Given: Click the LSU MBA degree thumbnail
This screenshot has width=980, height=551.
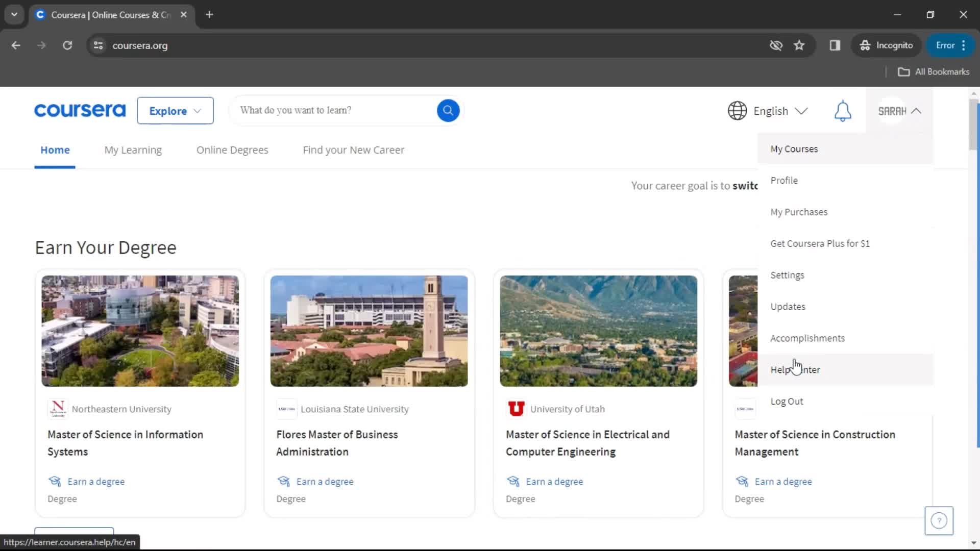Looking at the screenshot, I should tap(369, 330).
